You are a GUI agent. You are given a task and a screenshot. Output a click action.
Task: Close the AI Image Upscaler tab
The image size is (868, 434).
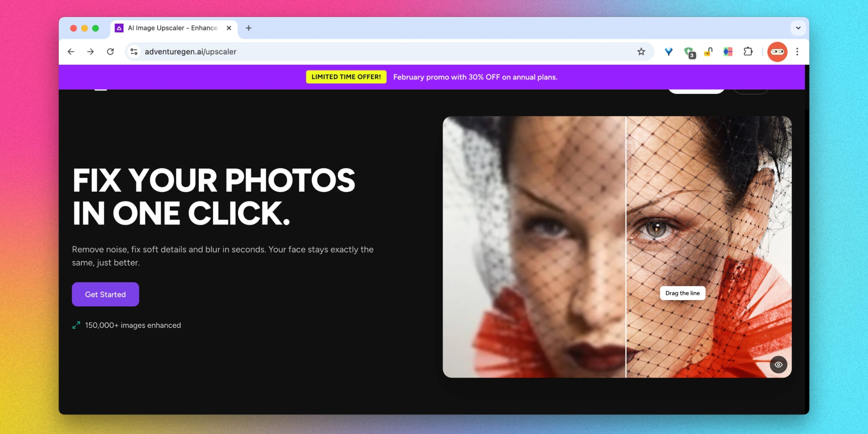click(229, 28)
